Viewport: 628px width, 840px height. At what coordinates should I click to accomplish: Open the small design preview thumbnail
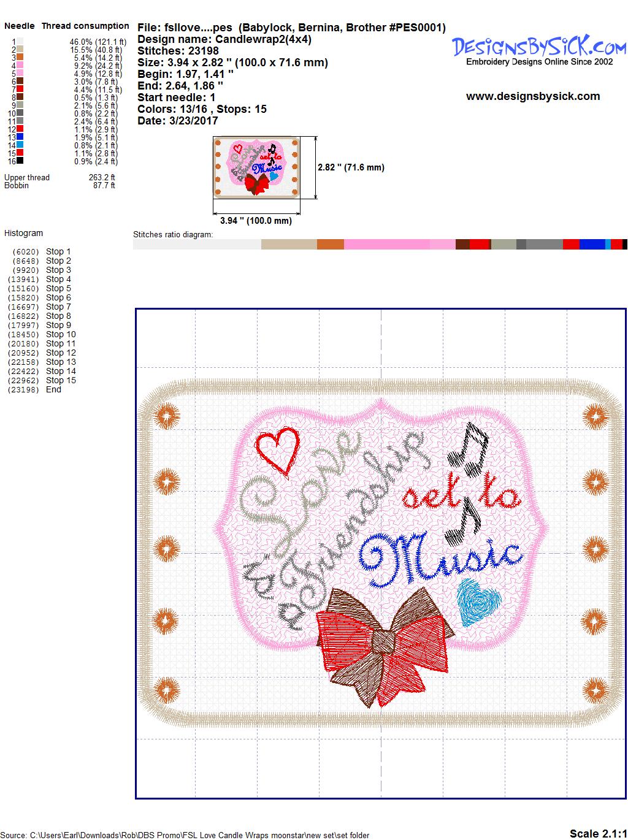(x=256, y=167)
